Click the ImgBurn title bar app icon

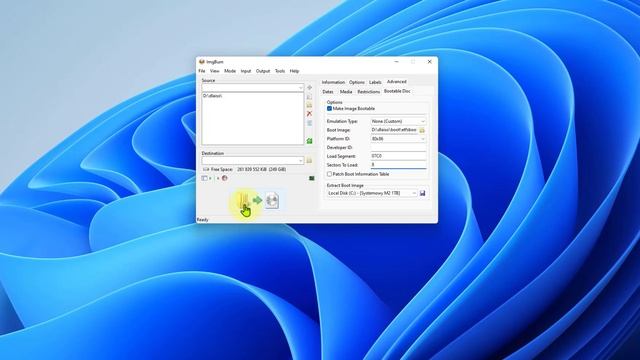tap(202, 62)
